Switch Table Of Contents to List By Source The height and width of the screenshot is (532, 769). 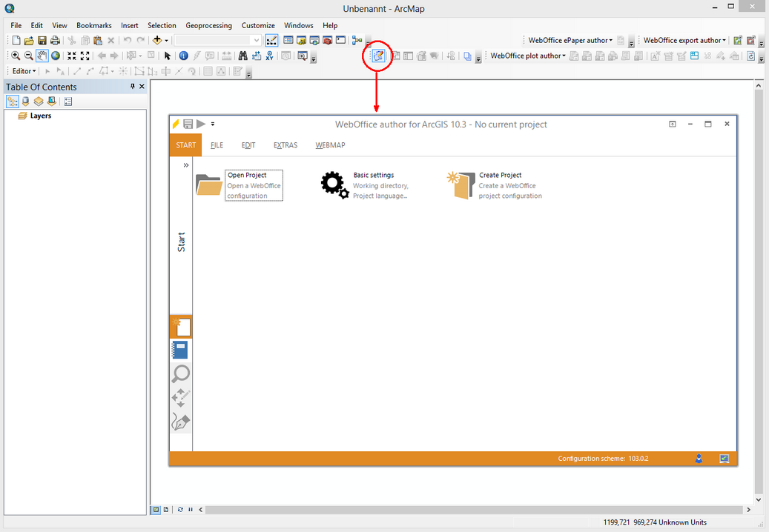[25, 101]
